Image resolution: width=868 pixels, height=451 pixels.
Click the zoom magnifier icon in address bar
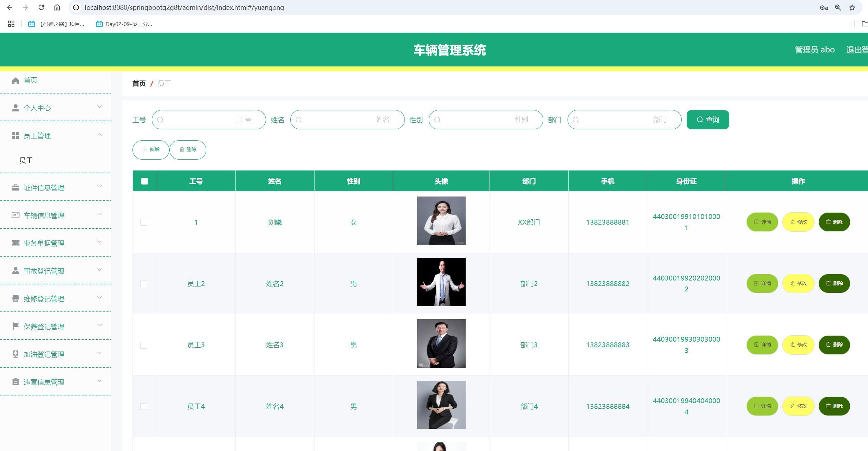(838, 7)
